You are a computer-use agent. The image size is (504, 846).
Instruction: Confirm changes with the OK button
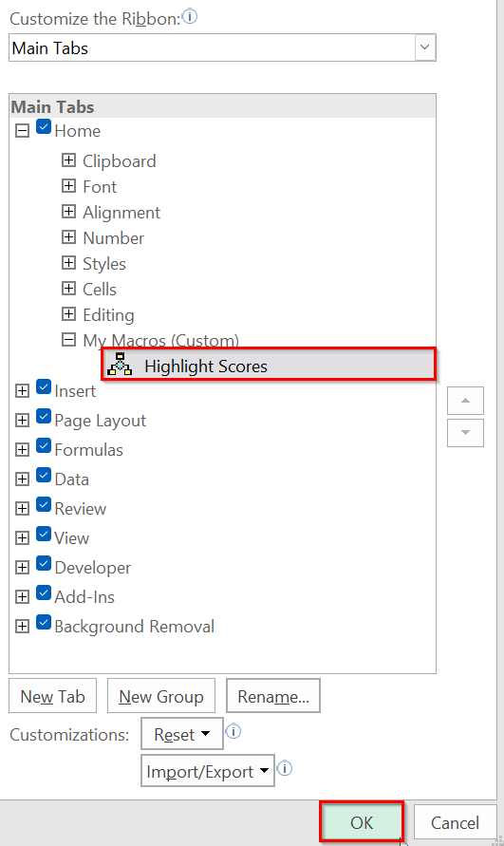(362, 822)
